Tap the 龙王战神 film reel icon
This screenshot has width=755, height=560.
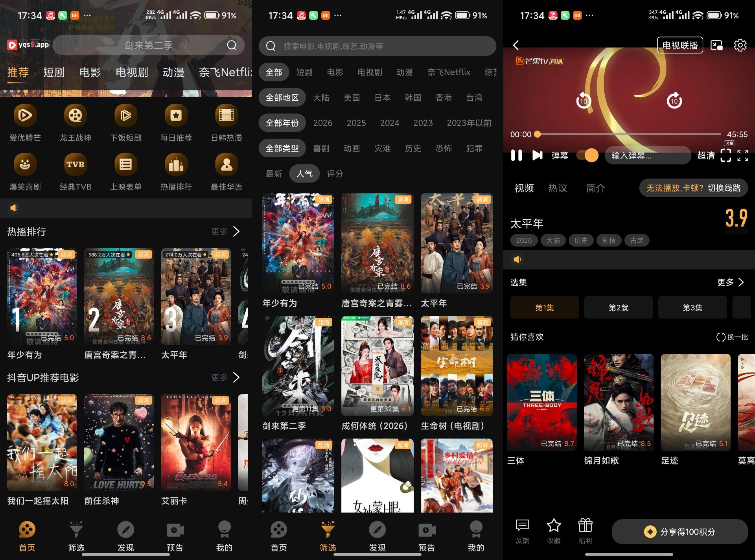pyautogui.click(x=75, y=115)
